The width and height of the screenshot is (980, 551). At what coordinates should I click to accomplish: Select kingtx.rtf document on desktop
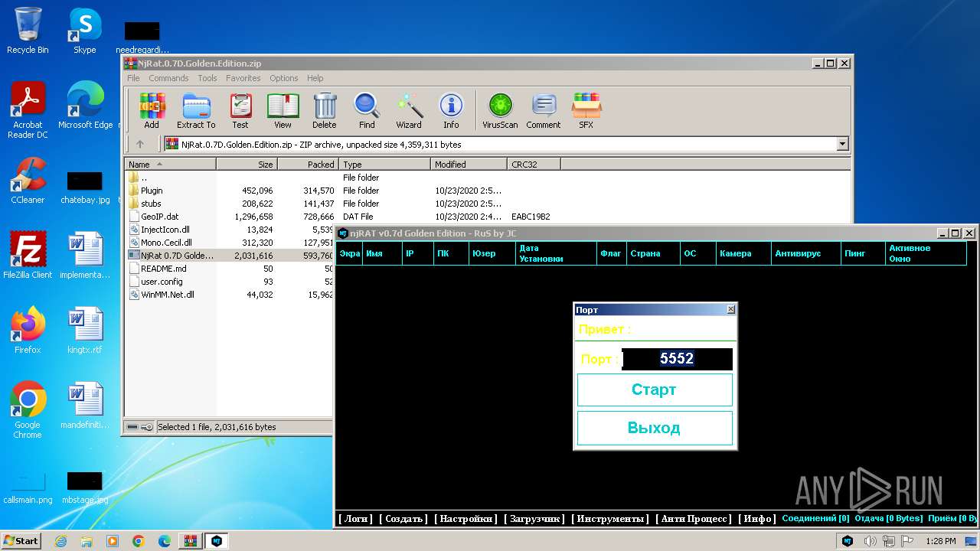pyautogui.click(x=84, y=331)
